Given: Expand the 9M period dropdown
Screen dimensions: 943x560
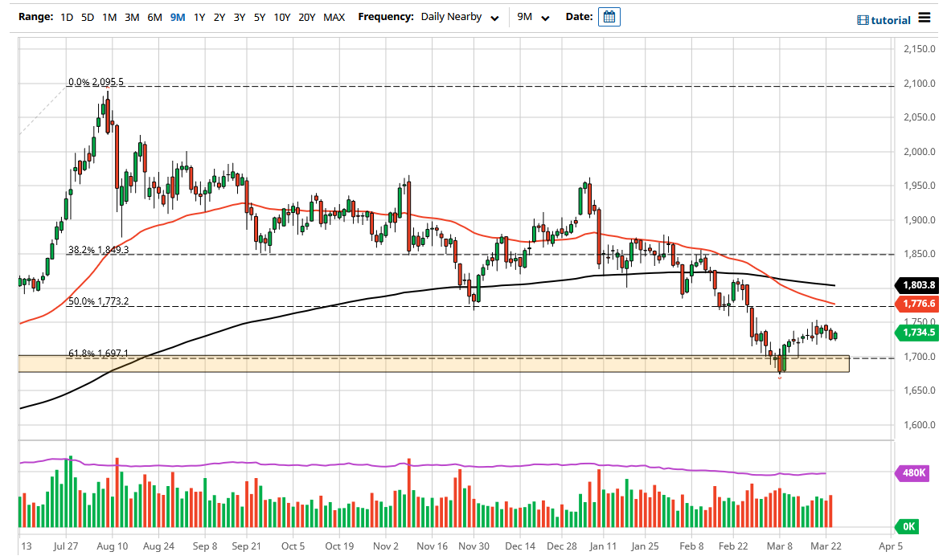Looking at the screenshot, I should [x=534, y=18].
